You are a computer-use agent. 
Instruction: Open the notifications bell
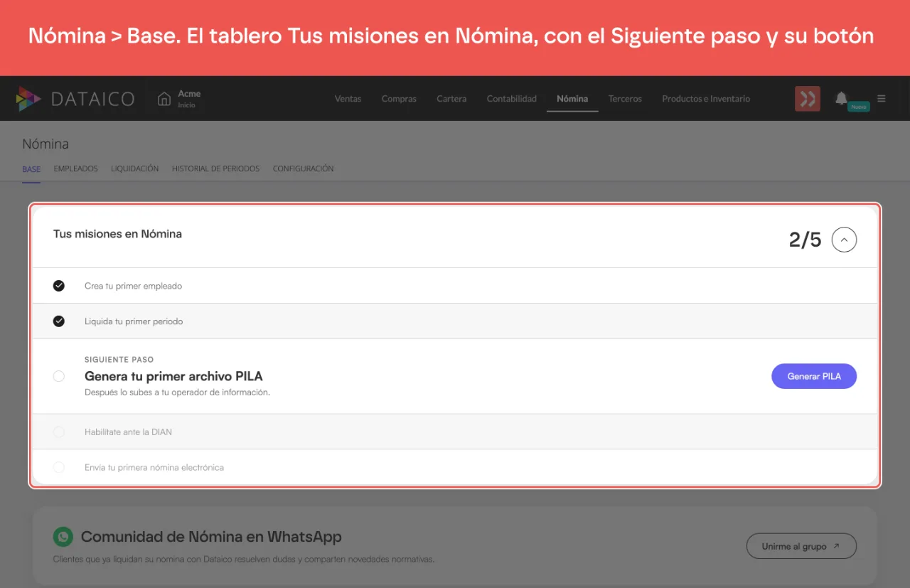click(x=841, y=98)
